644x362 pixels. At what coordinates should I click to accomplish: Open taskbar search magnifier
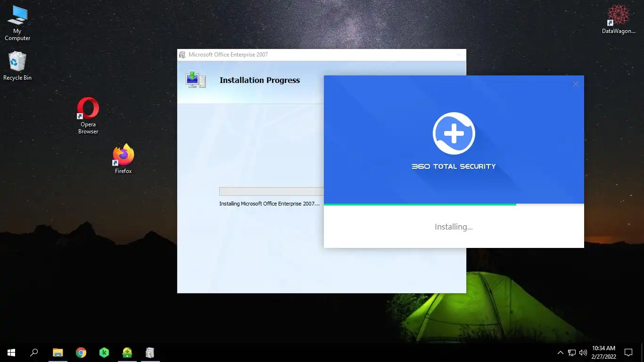(34, 352)
